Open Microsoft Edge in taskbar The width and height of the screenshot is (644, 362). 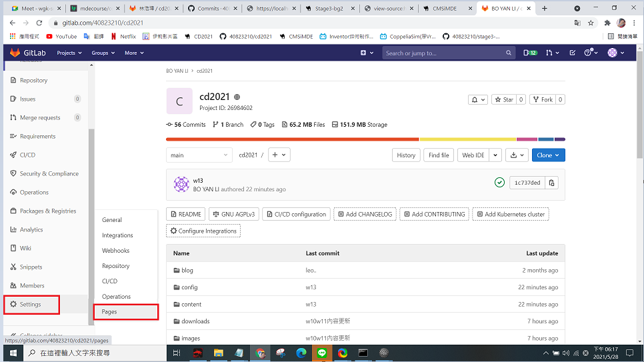[x=301, y=353]
